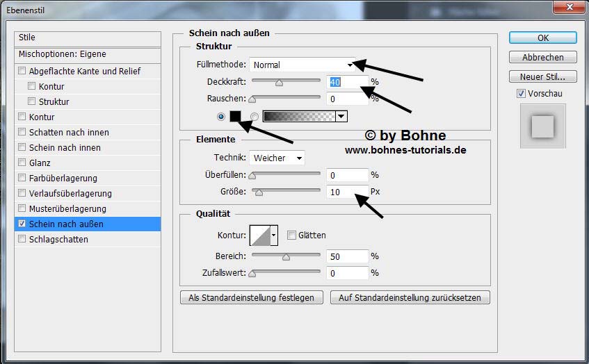This screenshot has height=364, width=589.
Task: Click the Abbrechen button
Action: click(543, 57)
